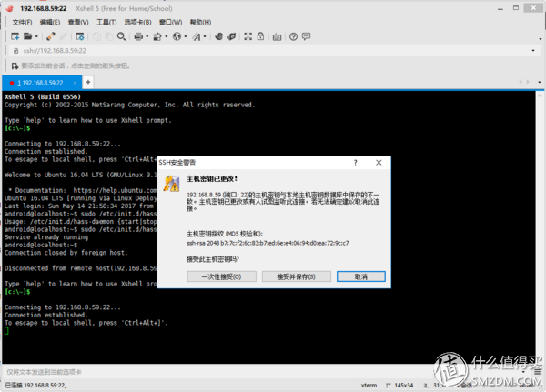Open the 编辑(E) menu

tap(50, 22)
